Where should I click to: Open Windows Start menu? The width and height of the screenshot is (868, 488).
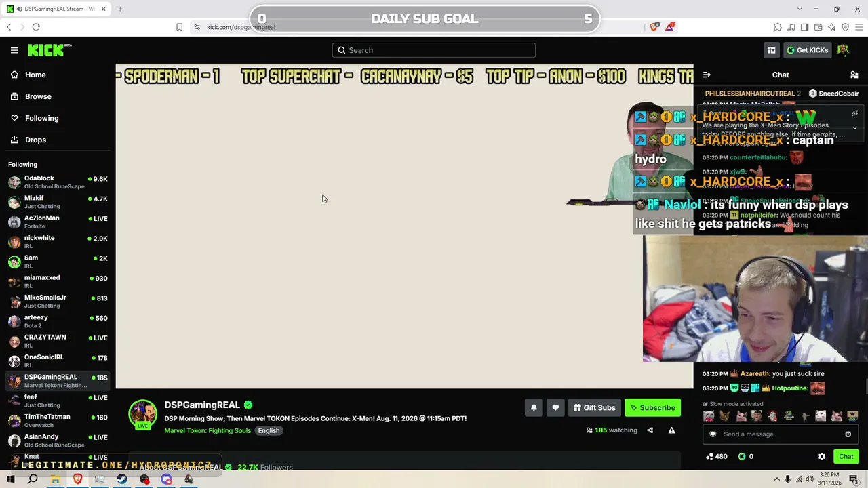(11, 480)
